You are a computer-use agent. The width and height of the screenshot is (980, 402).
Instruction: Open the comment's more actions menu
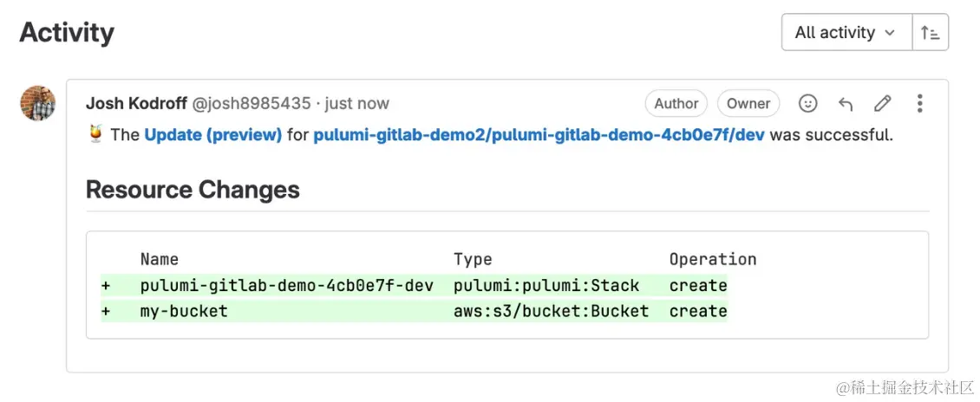919,104
